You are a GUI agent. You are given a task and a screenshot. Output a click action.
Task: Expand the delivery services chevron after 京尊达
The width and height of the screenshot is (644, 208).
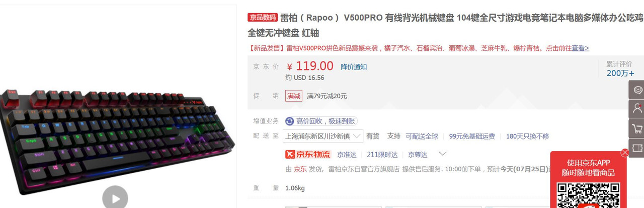coord(443,154)
